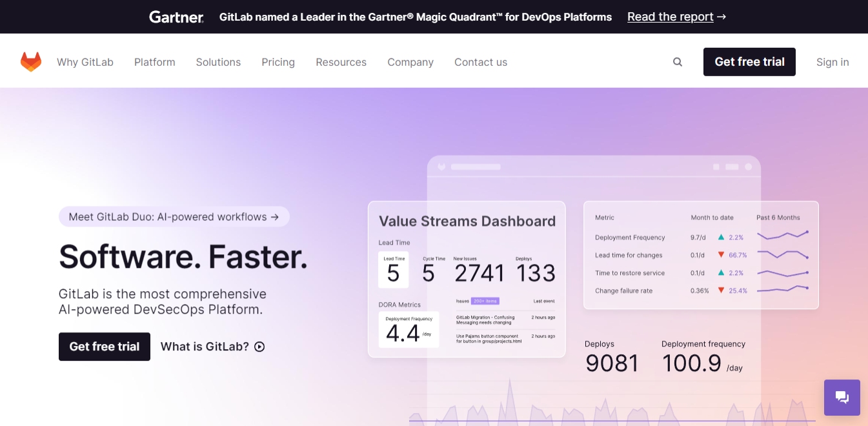The height and width of the screenshot is (426, 868).
Task: Play the What is GitLab? video link
Action: [213, 347]
